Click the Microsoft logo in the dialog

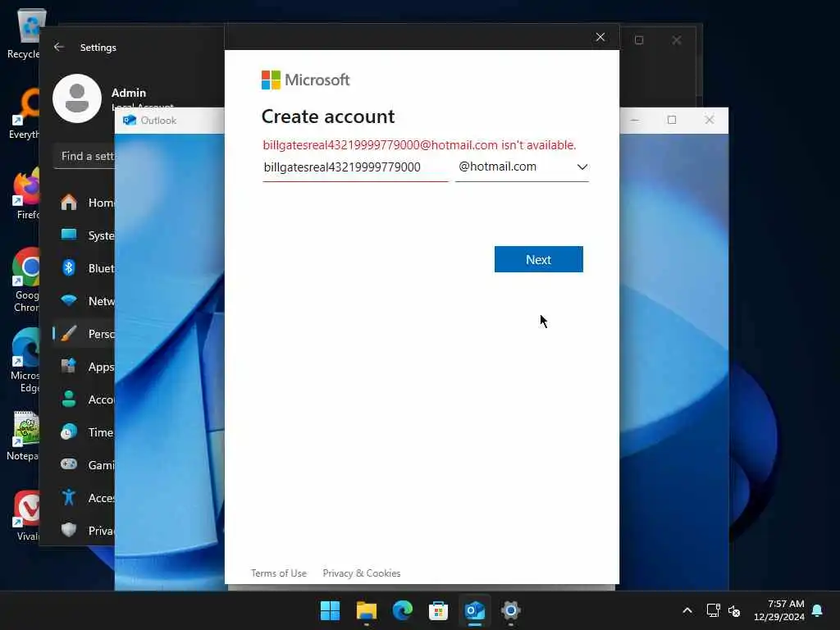tap(305, 80)
